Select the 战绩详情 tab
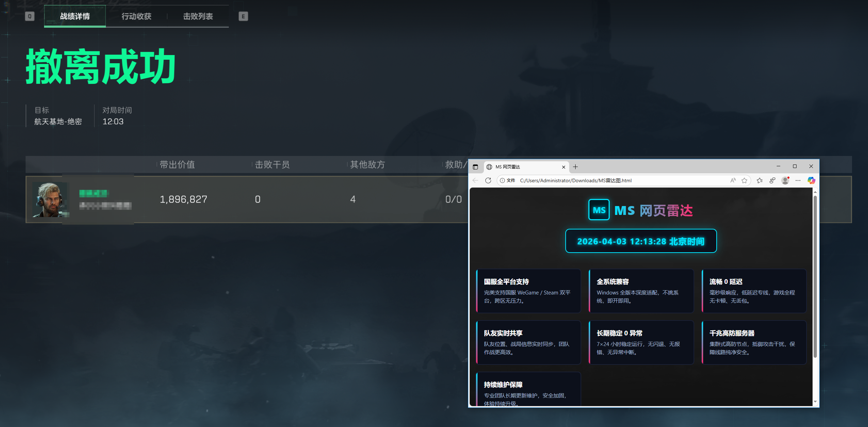Viewport: 868px width, 427px height. (75, 16)
